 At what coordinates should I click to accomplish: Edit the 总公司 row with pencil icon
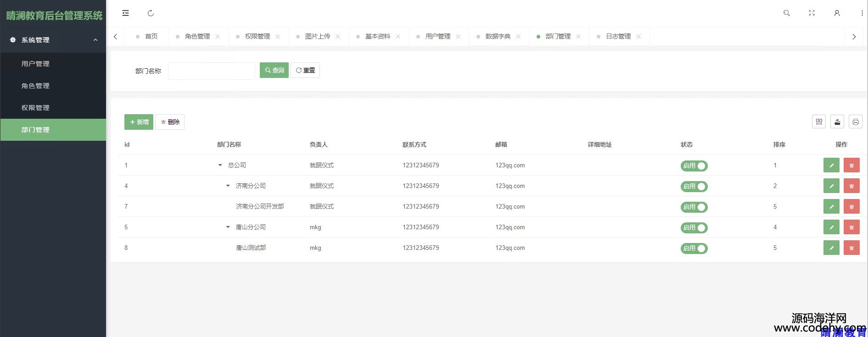pyautogui.click(x=831, y=166)
